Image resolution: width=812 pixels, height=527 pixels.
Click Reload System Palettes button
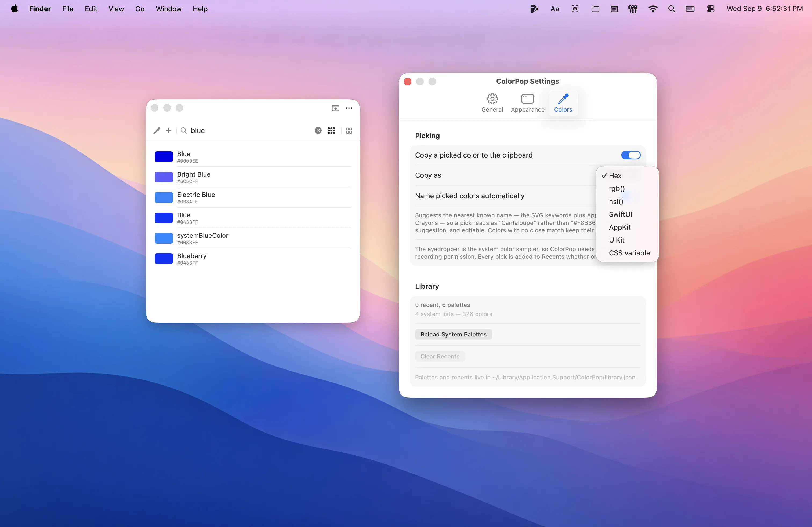click(454, 334)
